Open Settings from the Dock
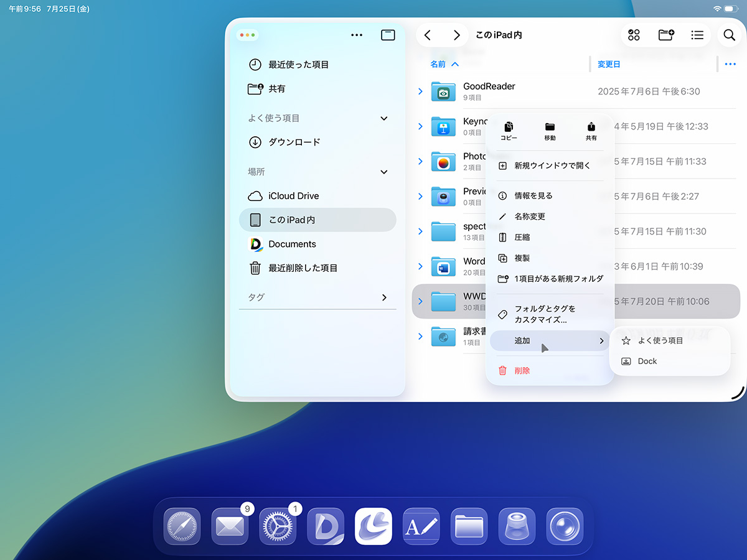The height and width of the screenshot is (560, 747). click(278, 526)
